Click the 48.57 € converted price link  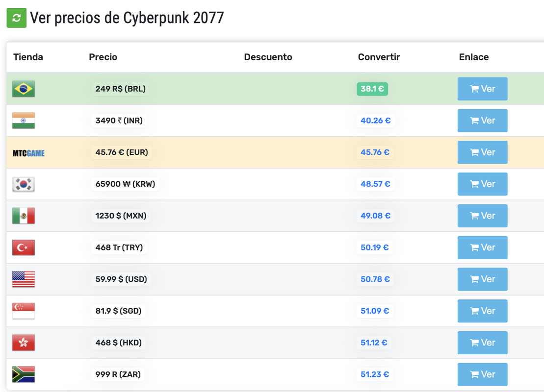(375, 184)
